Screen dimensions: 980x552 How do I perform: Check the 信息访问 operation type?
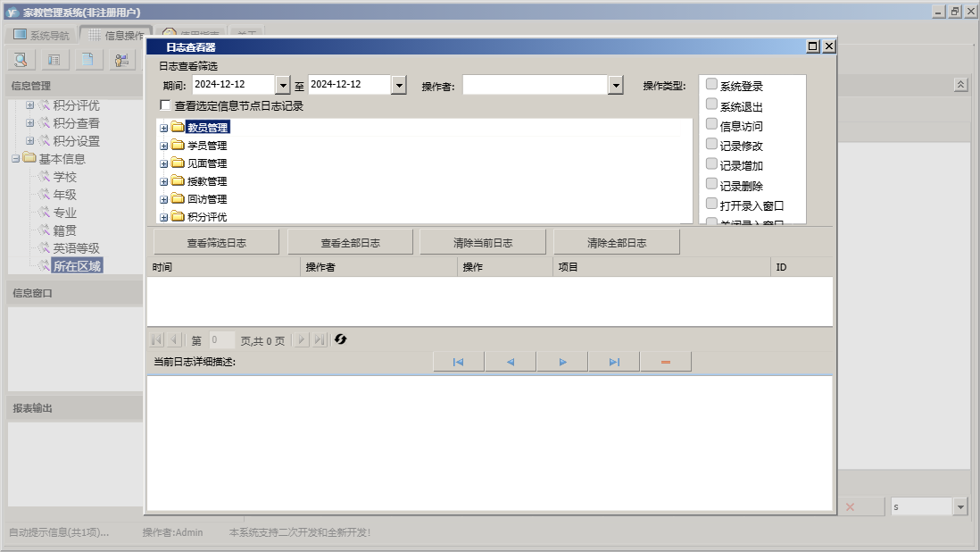[x=711, y=124]
